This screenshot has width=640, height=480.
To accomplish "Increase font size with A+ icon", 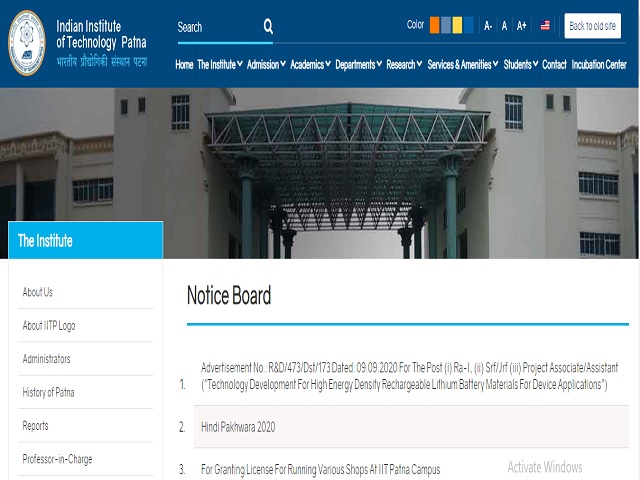I will pyautogui.click(x=521, y=26).
